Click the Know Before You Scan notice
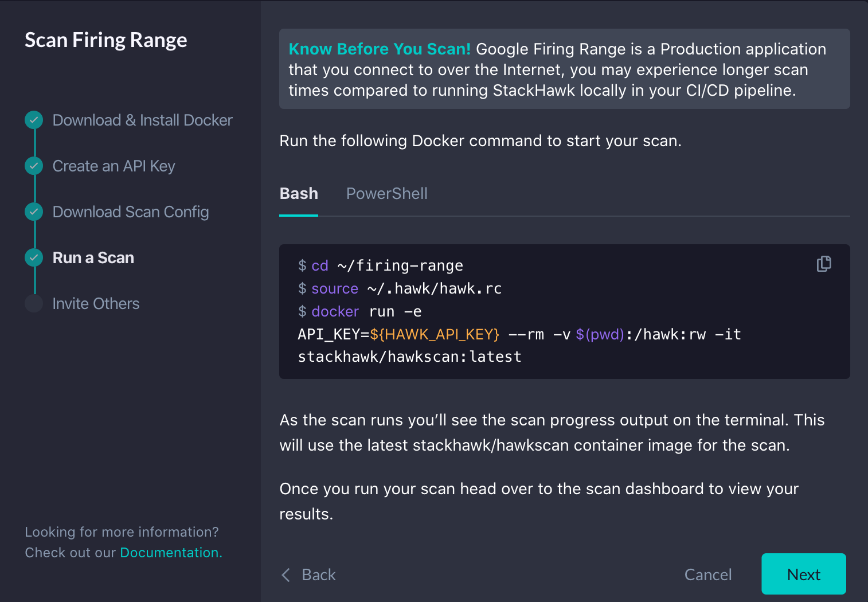This screenshot has width=868, height=602. point(564,69)
